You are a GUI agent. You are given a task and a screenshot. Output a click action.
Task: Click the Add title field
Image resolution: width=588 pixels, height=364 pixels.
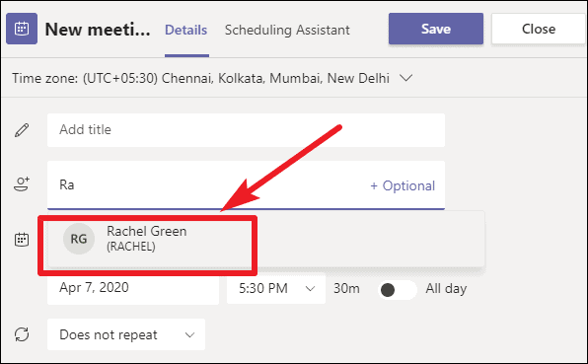pyautogui.click(x=246, y=130)
